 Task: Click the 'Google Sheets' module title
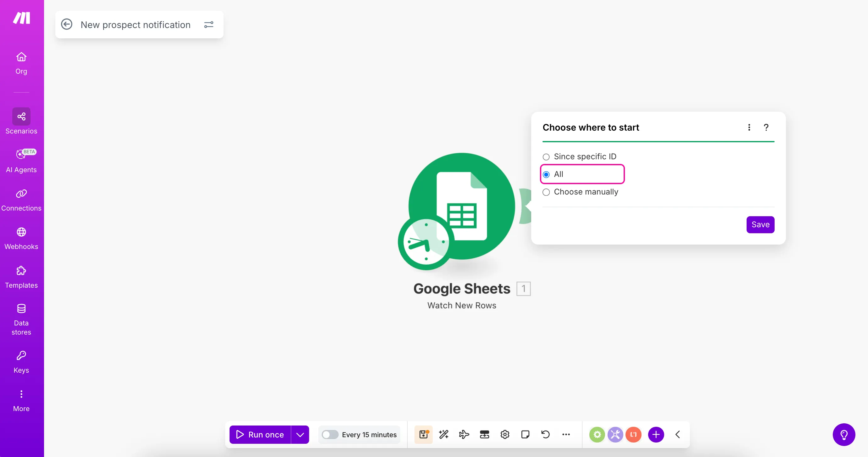(x=462, y=289)
